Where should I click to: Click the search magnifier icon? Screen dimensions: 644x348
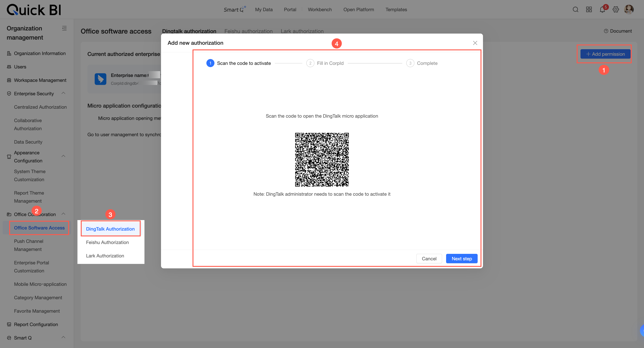tap(575, 9)
